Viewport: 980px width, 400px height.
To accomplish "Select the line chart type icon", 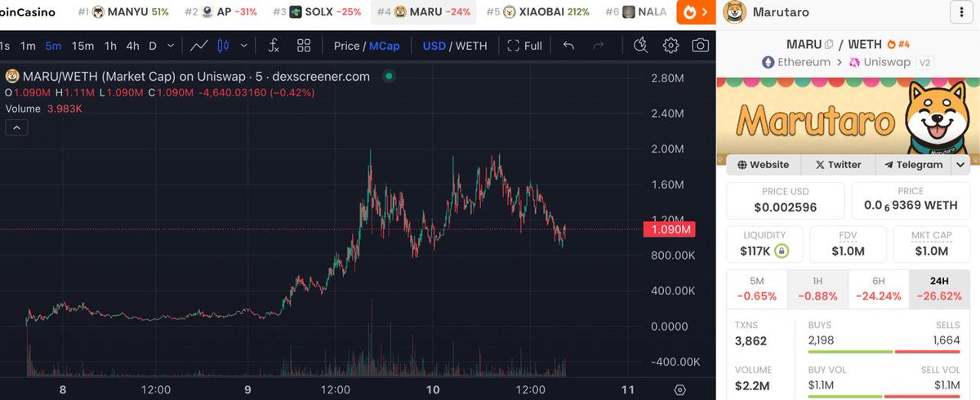I will [x=198, y=46].
